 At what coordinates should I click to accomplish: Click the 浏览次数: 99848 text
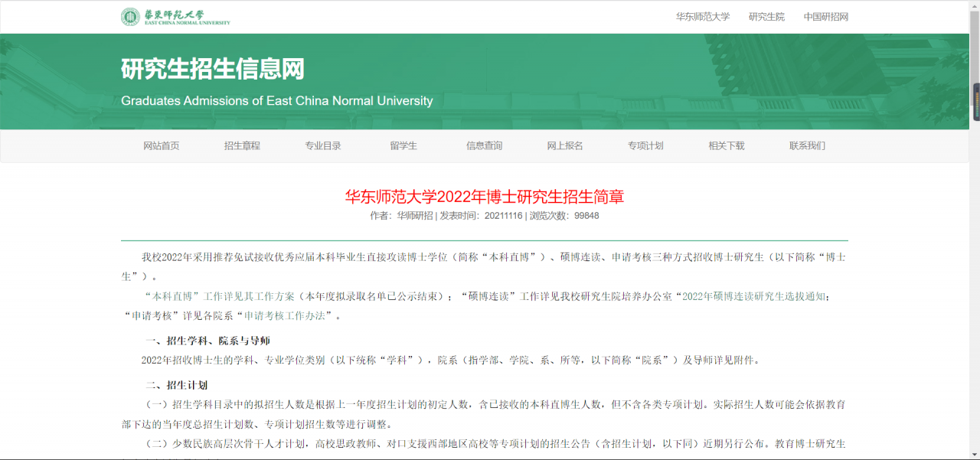[x=564, y=216]
